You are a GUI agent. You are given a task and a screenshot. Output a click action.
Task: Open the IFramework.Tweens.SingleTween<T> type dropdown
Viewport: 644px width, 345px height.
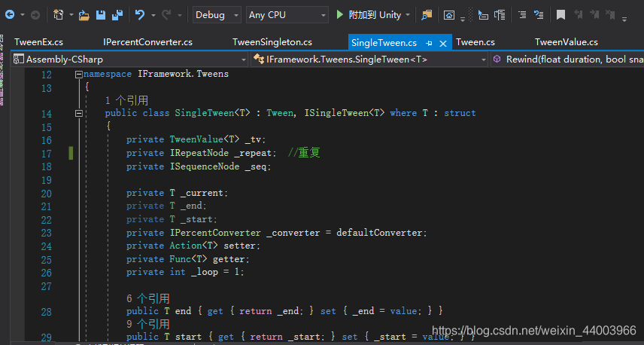click(x=369, y=60)
